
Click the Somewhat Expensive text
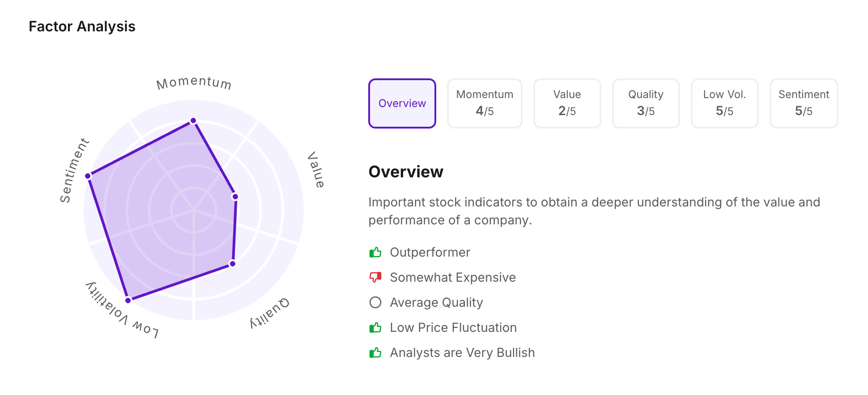[453, 278]
